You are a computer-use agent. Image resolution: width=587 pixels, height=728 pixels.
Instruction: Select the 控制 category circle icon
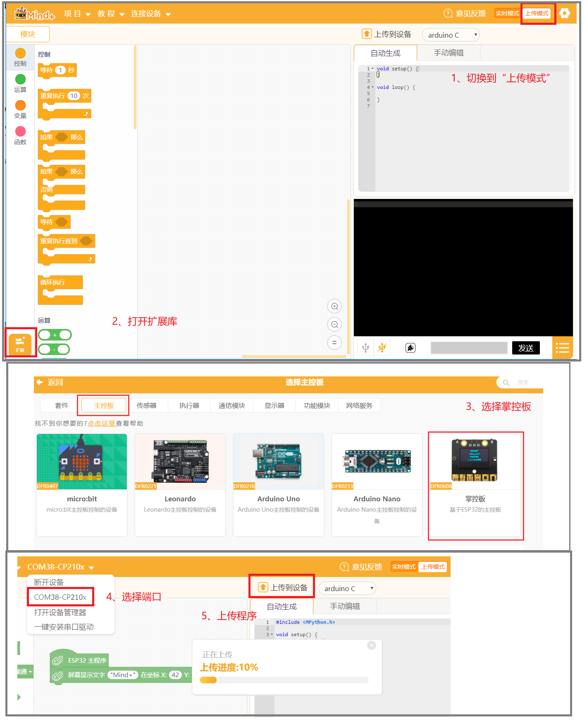[20, 53]
